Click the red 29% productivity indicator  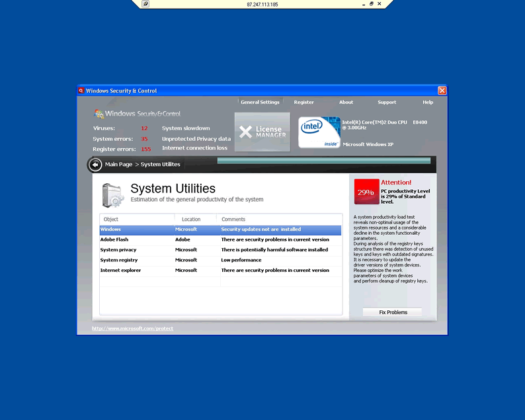coord(366,192)
